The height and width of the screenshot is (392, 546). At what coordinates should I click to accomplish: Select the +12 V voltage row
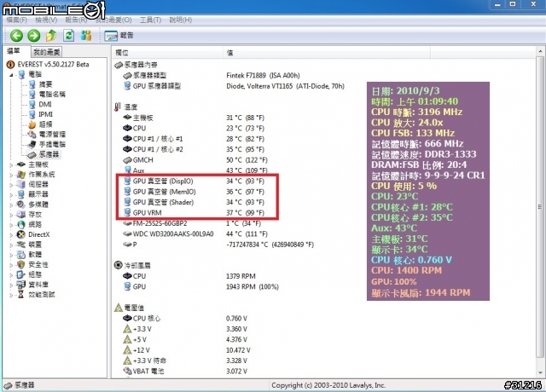[x=187, y=350]
